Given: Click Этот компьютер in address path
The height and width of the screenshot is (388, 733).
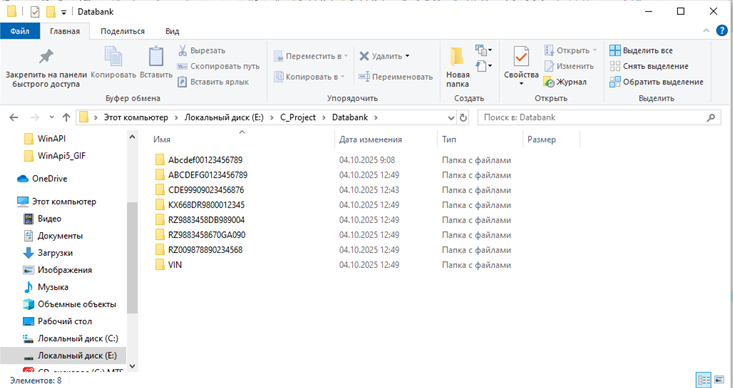Looking at the screenshot, I should 136,117.
